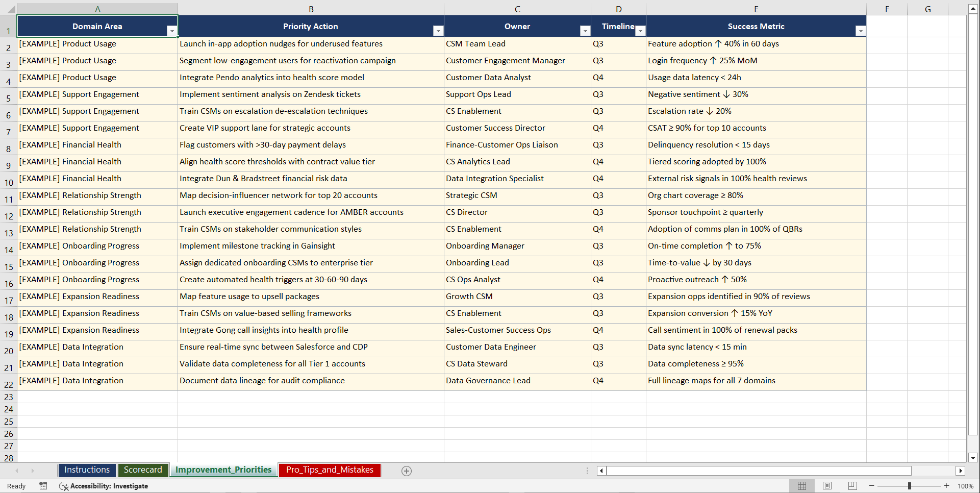Run the Accessibility: Investigate checker
Screen dimensions: 980x493
[x=104, y=486]
